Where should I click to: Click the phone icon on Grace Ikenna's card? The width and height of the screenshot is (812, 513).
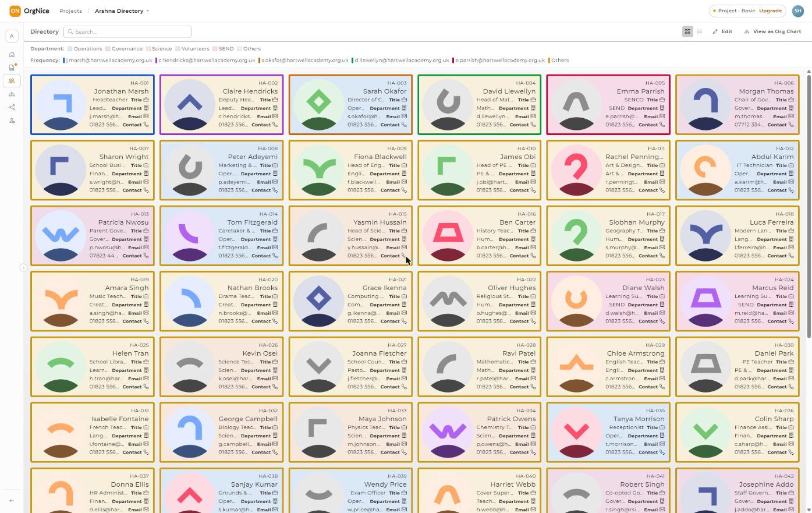(x=404, y=321)
